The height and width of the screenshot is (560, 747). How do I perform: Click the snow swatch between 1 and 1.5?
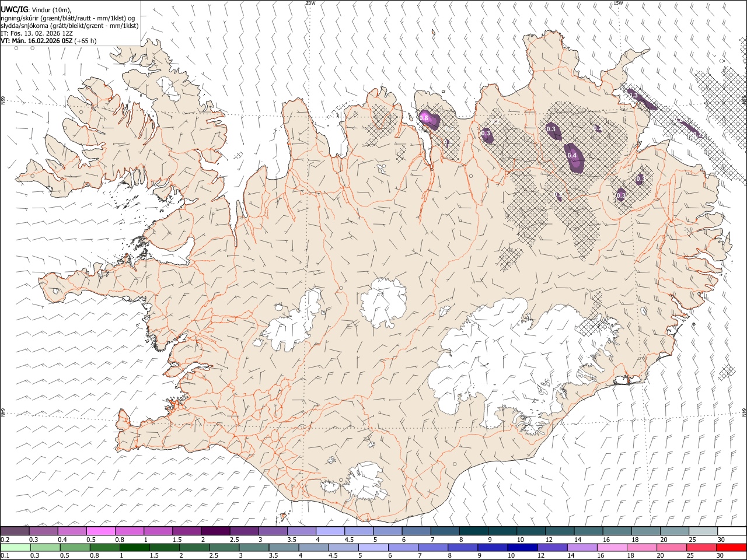(158, 531)
